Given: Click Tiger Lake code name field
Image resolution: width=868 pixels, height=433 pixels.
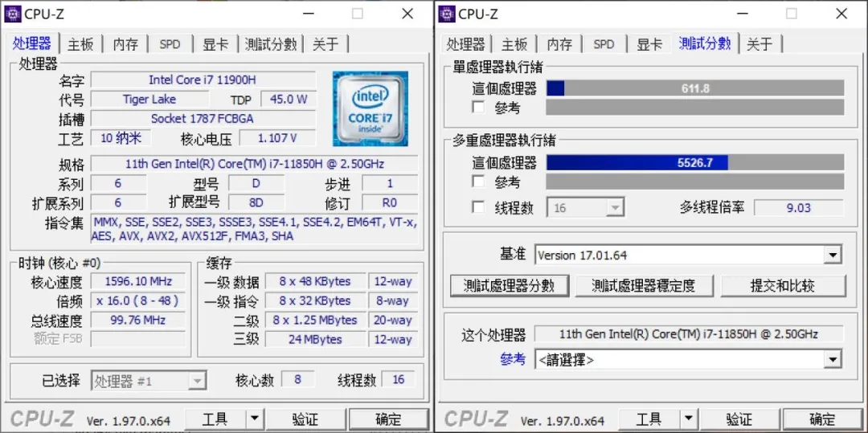Looking at the screenshot, I should (x=149, y=100).
